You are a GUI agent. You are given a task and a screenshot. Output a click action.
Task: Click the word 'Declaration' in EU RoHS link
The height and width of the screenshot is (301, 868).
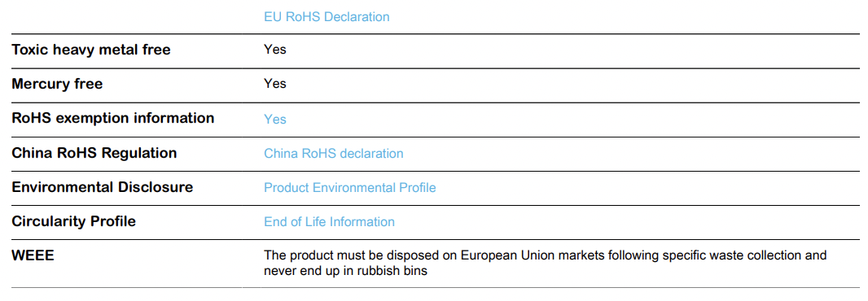[357, 16]
